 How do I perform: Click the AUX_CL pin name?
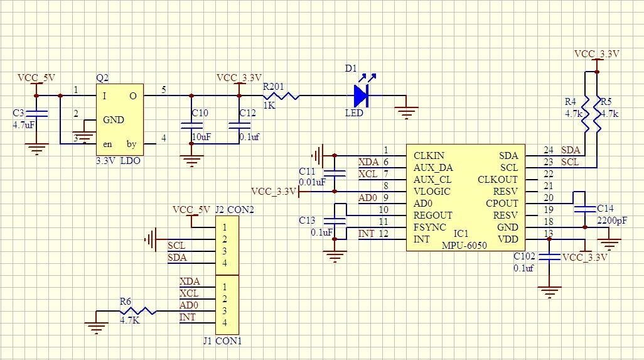coord(432,180)
